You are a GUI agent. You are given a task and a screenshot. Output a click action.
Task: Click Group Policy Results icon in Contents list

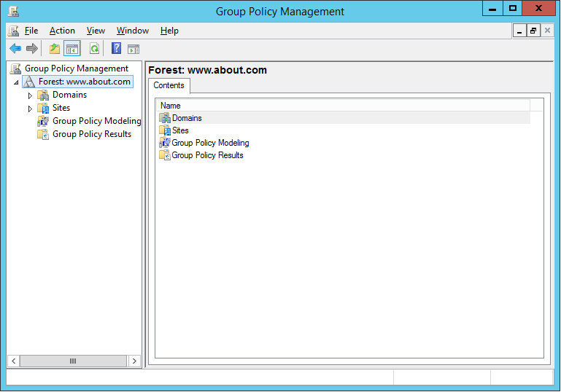[165, 155]
